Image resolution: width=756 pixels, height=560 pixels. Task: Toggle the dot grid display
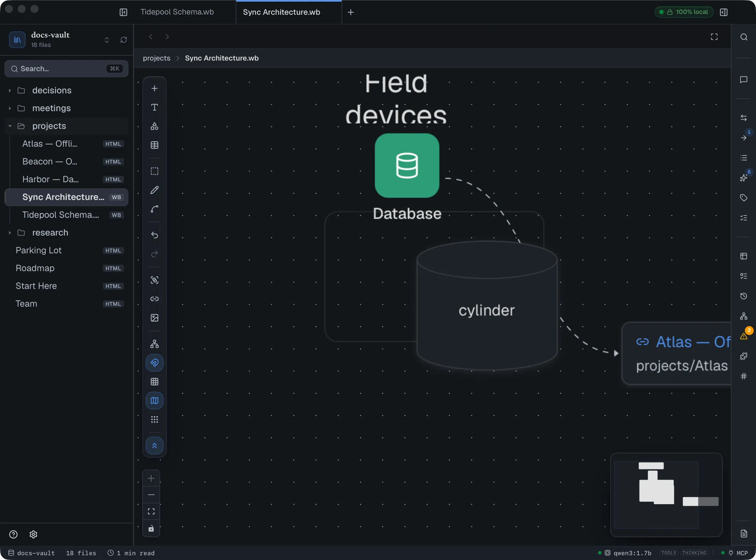coord(154,419)
